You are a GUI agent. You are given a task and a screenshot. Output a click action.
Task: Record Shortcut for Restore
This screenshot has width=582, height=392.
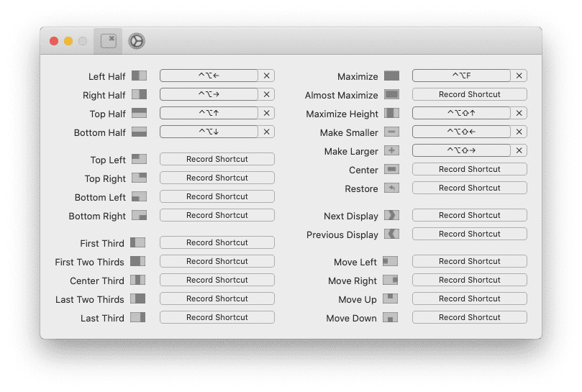[x=470, y=188]
